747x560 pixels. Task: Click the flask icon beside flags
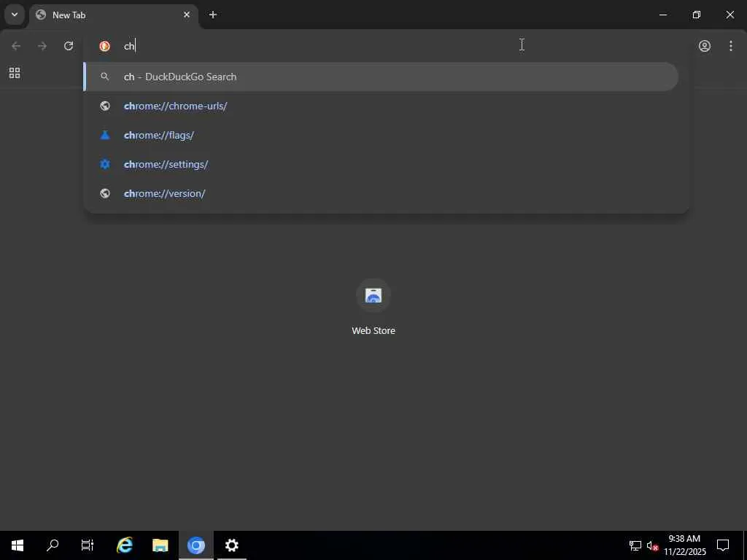105,135
